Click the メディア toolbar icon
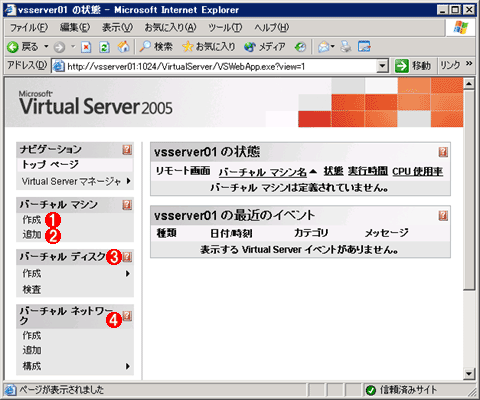The width and height of the screenshot is (480, 400). [265, 47]
